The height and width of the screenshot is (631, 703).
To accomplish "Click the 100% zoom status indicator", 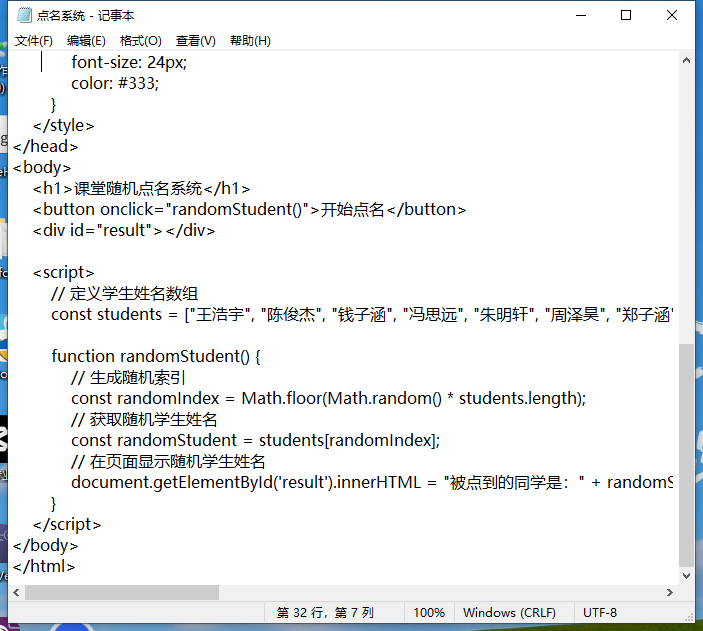I will click(428, 612).
